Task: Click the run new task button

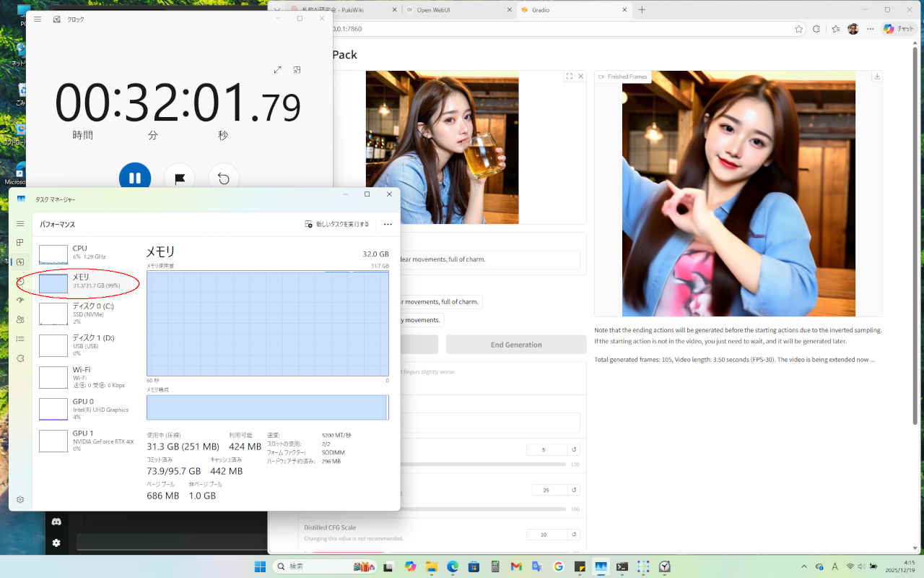Action: point(337,224)
